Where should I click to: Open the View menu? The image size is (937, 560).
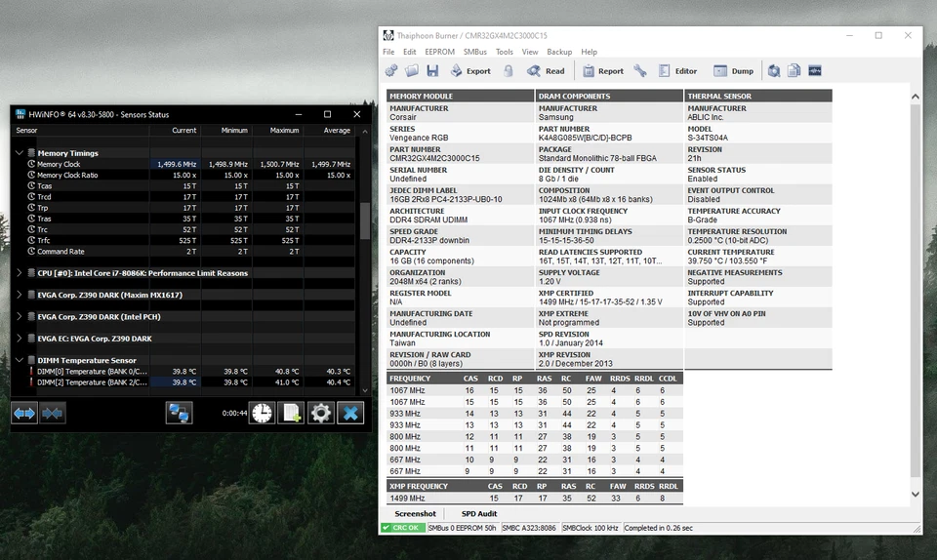click(529, 52)
